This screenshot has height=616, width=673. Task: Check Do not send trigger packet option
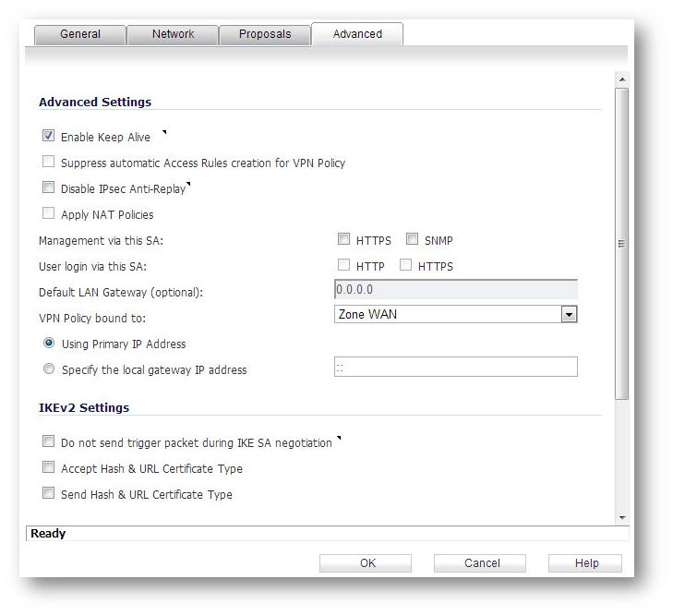(49, 441)
